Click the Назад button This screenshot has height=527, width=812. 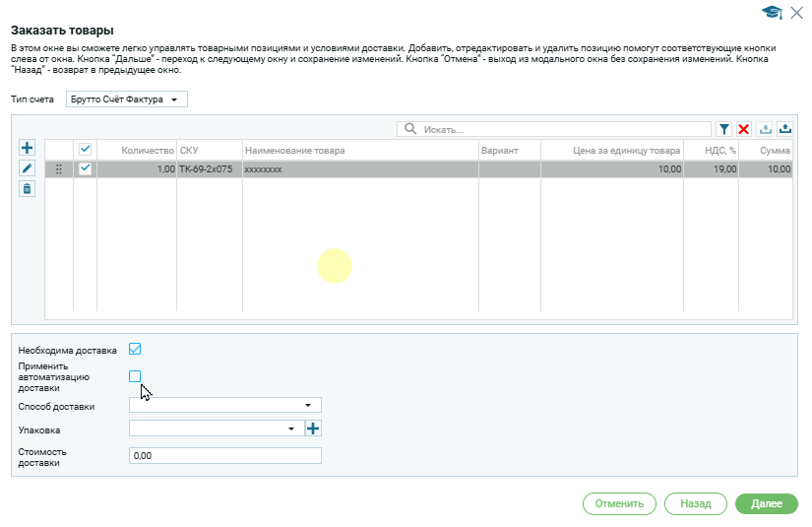[695, 503]
